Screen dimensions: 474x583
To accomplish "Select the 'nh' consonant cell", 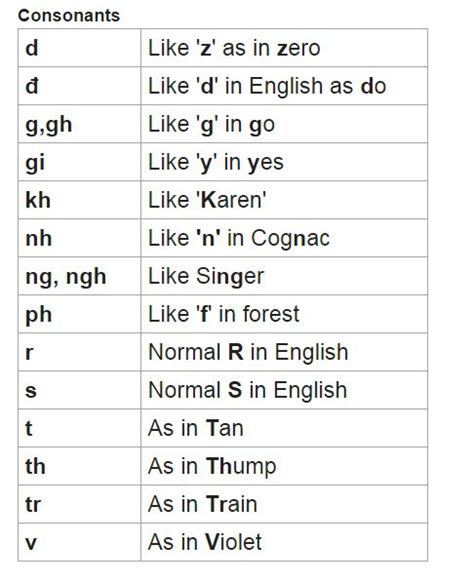I will [80, 238].
